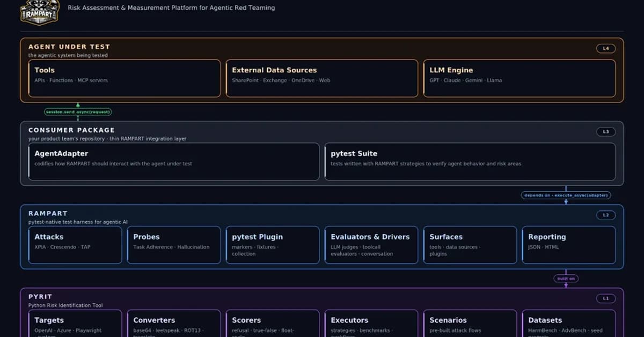Open the Converters card

tap(174, 324)
